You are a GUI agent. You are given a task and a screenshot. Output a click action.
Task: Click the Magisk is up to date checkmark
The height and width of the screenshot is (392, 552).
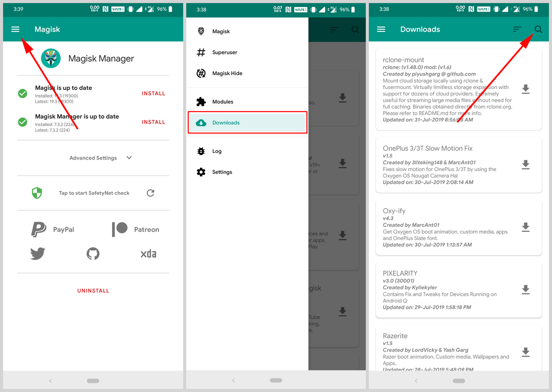[23, 93]
